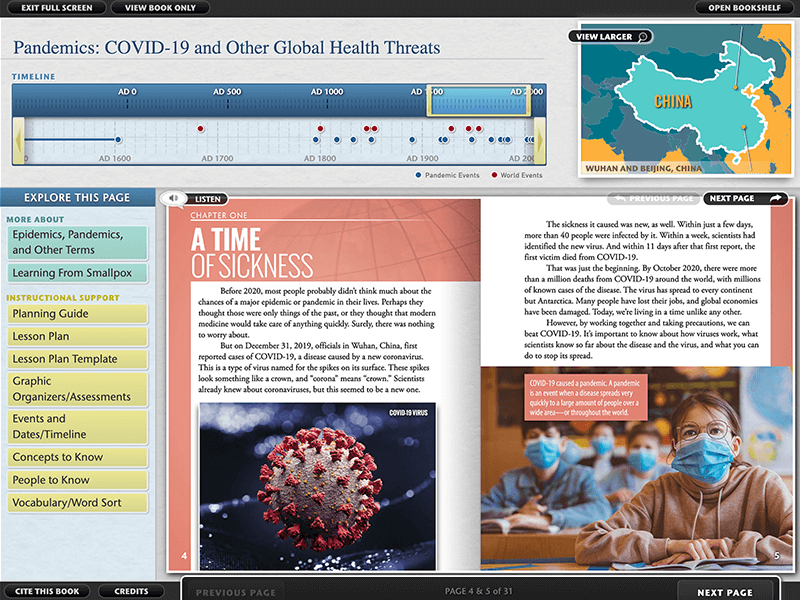The height and width of the screenshot is (600, 800).
Task: Click the timeline's right scroll arrow
Action: point(540,141)
